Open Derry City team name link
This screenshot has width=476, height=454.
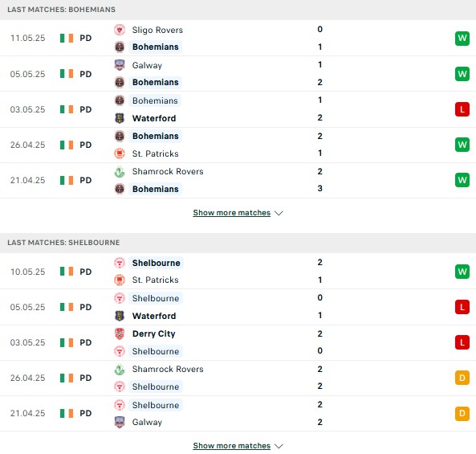click(x=153, y=333)
